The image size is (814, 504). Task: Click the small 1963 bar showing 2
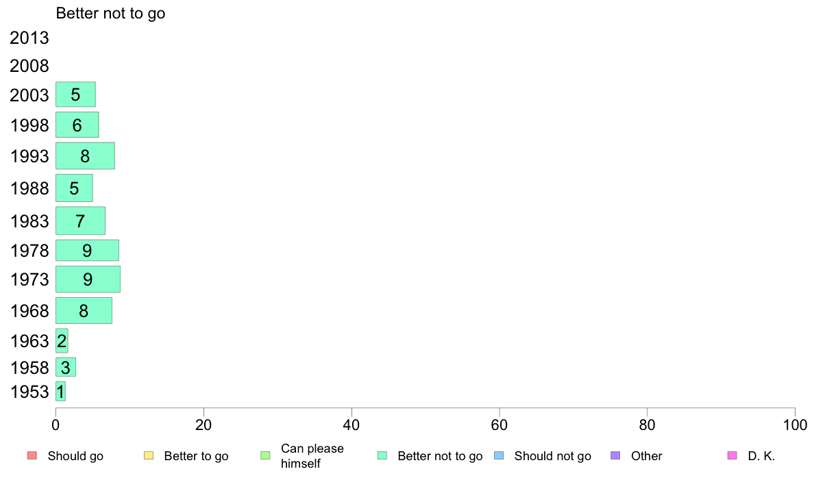click(62, 340)
